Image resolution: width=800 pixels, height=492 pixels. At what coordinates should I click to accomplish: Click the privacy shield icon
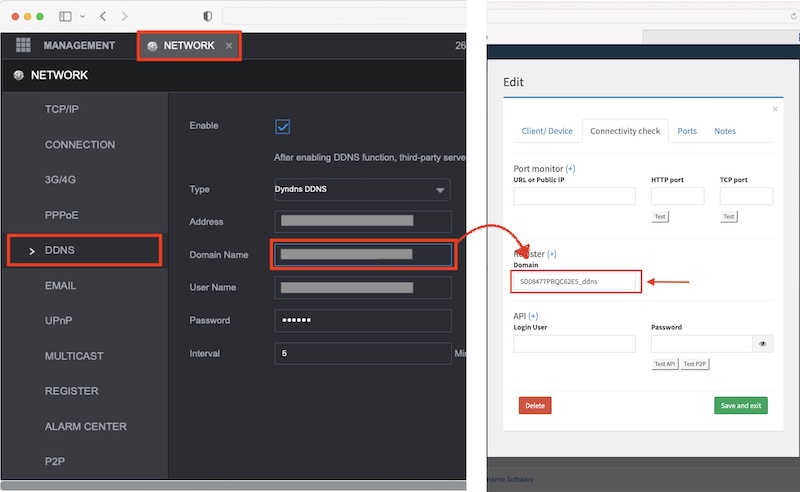pyautogui.click(x=208, y=17)
